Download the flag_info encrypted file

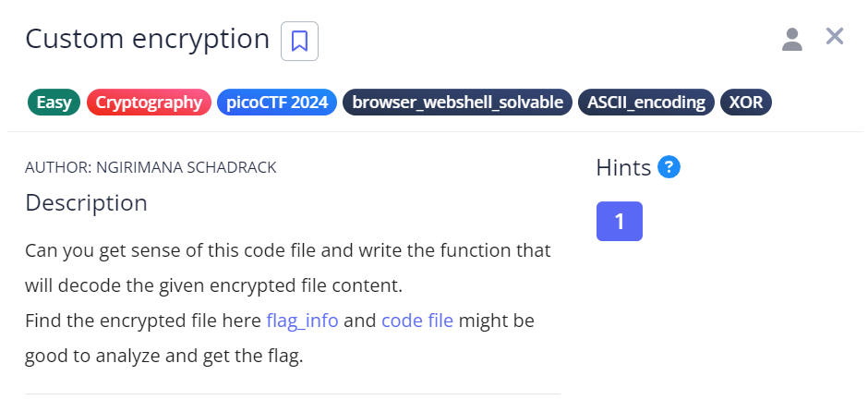point(302,321)
